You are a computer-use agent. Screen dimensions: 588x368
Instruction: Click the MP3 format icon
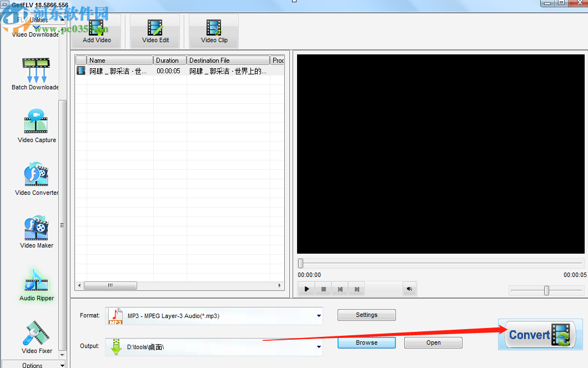click(115, 316)
